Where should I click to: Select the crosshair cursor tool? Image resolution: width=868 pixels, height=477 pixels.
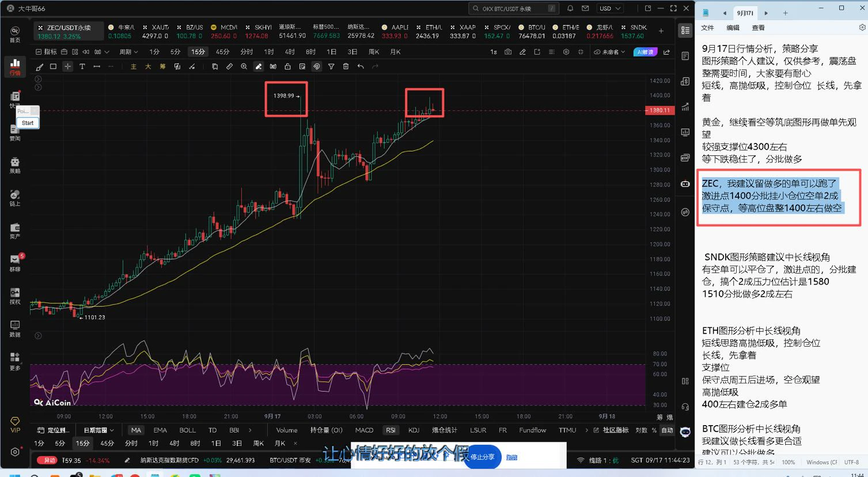pyautogui.click(x=67, y=67)
